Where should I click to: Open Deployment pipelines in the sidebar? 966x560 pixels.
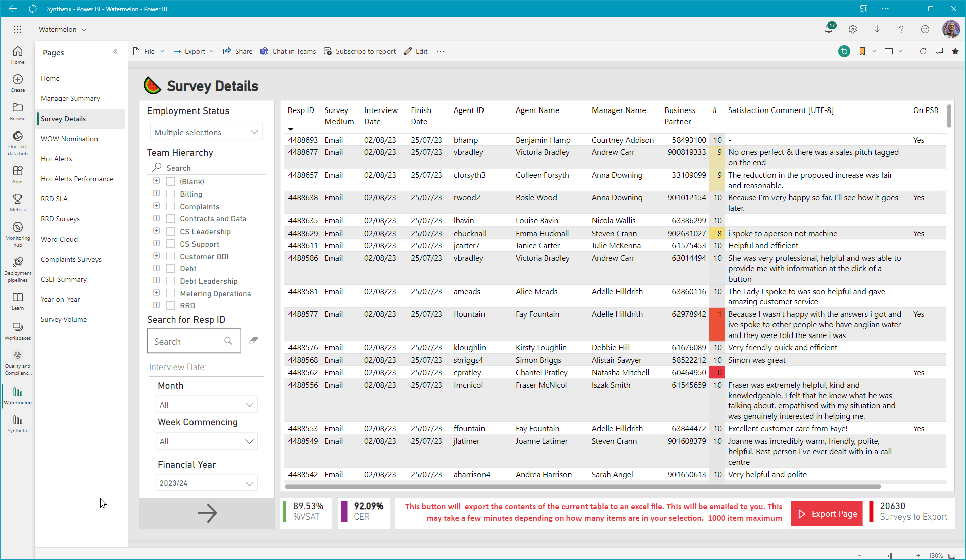18,270
